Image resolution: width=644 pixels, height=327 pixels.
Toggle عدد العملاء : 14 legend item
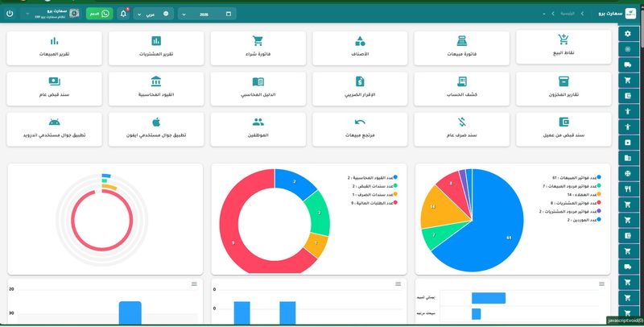pyautogui.click(x=584, y=194)
